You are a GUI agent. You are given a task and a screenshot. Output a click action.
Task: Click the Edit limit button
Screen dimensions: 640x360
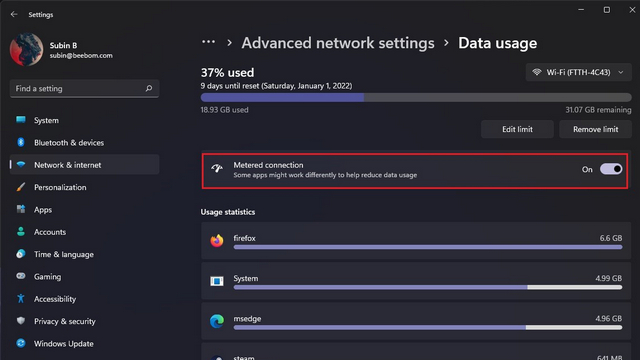[517, 129]
